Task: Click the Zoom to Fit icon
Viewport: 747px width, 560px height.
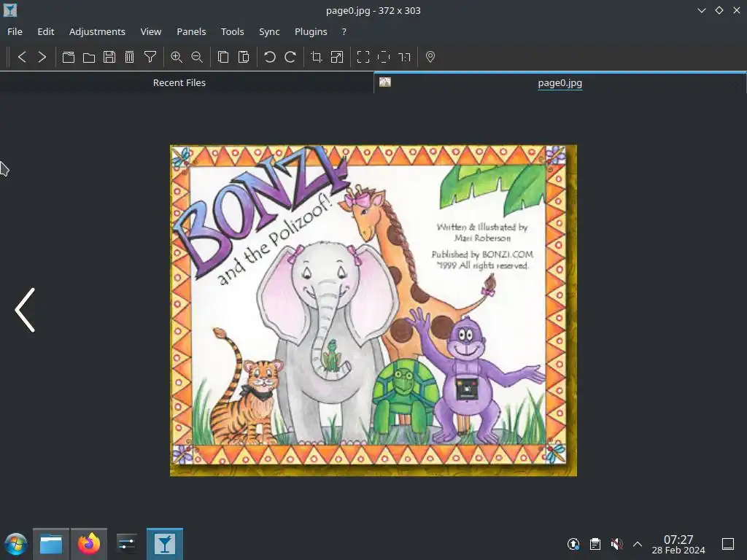Action: [x=384, y=57]
